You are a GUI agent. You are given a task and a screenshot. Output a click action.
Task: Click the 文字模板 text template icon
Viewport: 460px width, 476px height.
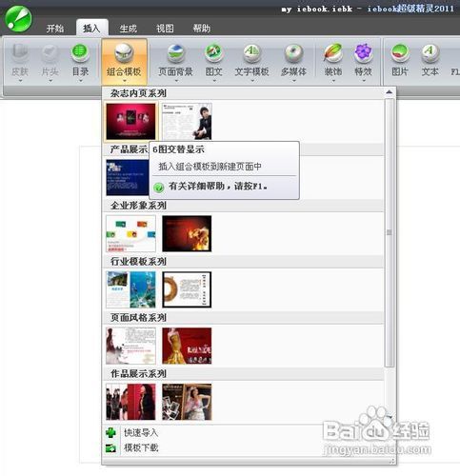coord(251,53)
